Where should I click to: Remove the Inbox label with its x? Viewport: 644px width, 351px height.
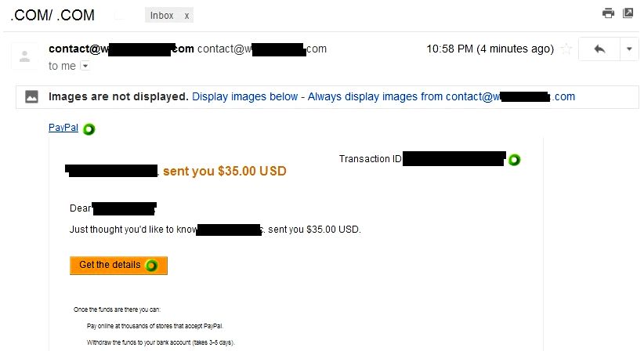pyautogui.click(x=187, y=16)
